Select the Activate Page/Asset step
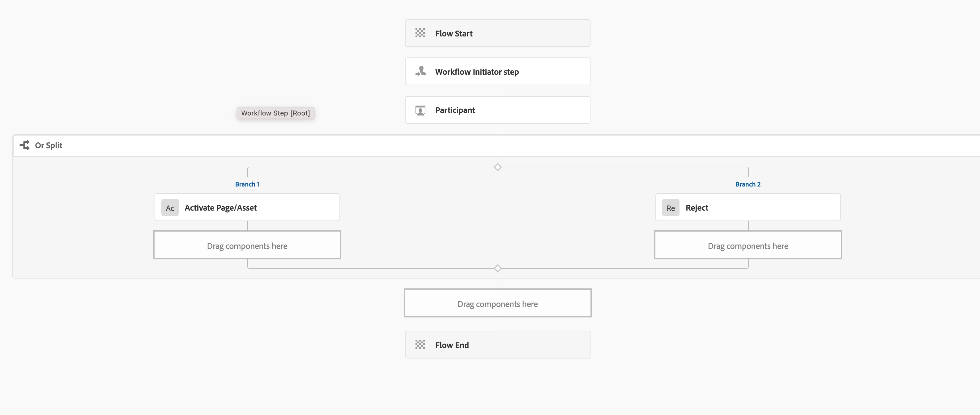980x415 pixels. 247,207
